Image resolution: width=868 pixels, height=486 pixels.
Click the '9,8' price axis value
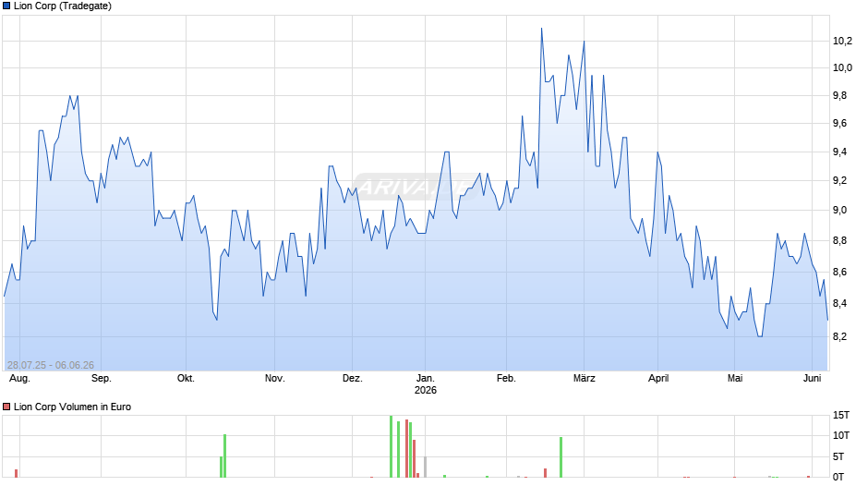(839, 96)
